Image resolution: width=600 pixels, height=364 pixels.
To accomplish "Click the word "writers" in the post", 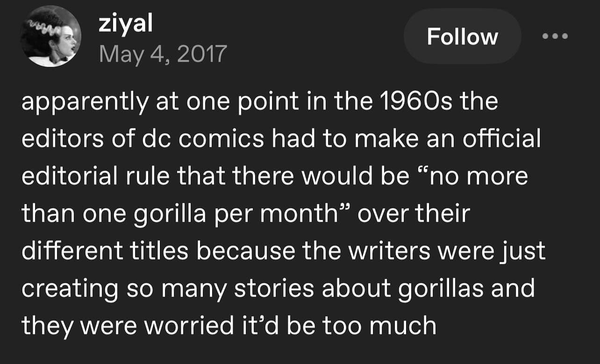I will point(388,251).
